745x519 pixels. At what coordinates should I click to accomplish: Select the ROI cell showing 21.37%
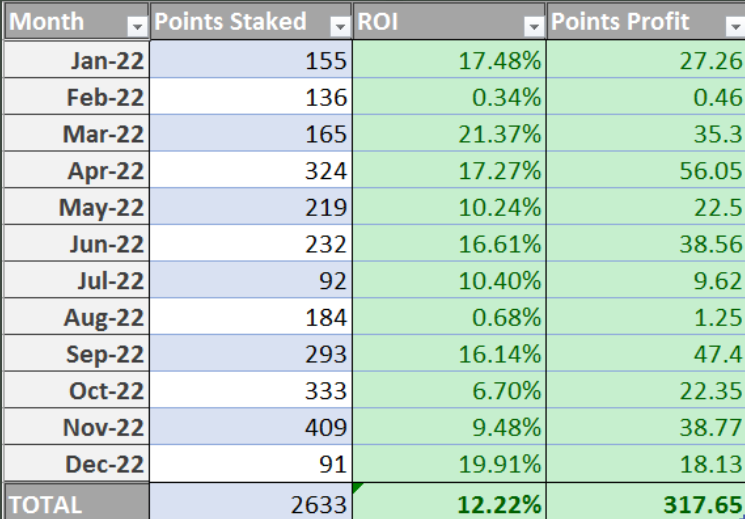point(449,133)
